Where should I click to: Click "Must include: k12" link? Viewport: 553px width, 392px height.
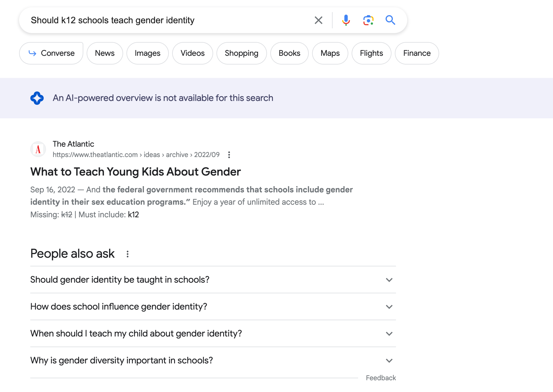(x=133, y=215)
